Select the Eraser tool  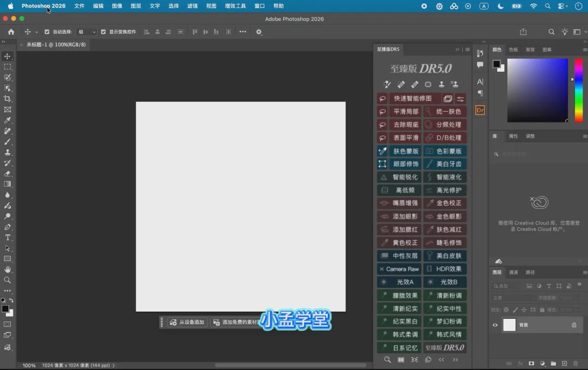point(7,173)
